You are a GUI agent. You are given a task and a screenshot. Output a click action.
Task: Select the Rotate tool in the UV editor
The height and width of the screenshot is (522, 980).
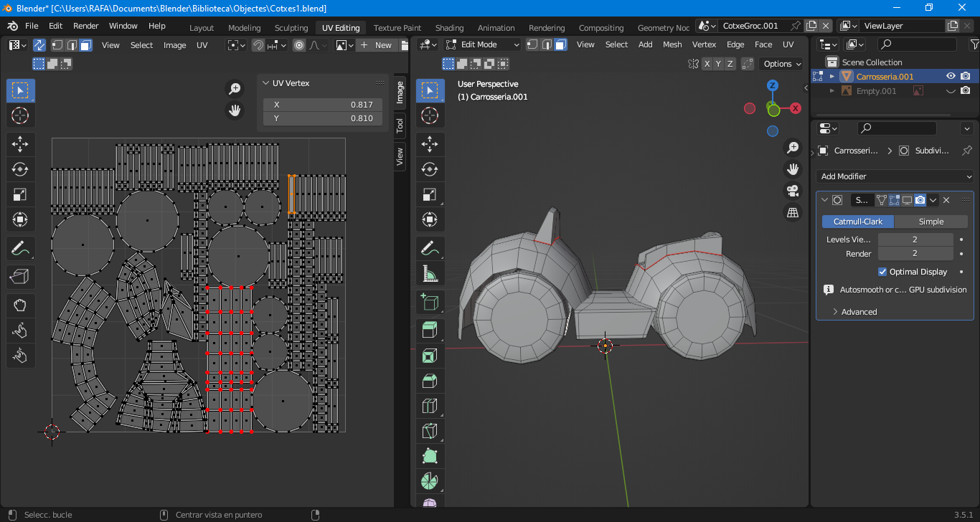coord(20,169)
